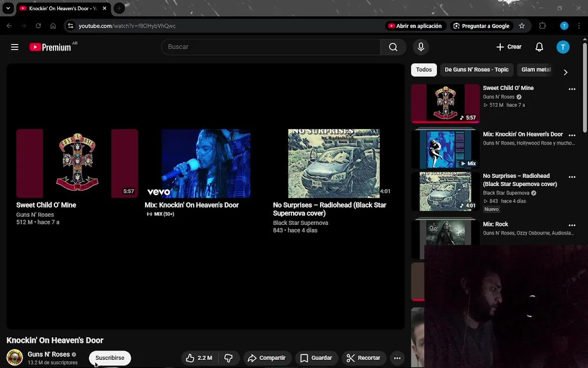This screenshot has width=588, height=368.
Task: Select the De Guns N' Roses - Topic chip
Action: (476, 70)
